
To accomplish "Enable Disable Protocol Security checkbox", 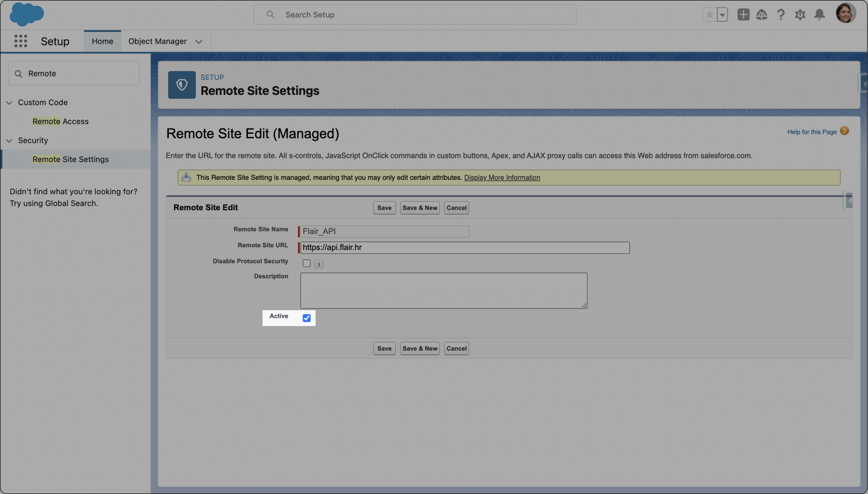I will pyautogui.click(x=306, y=263).
